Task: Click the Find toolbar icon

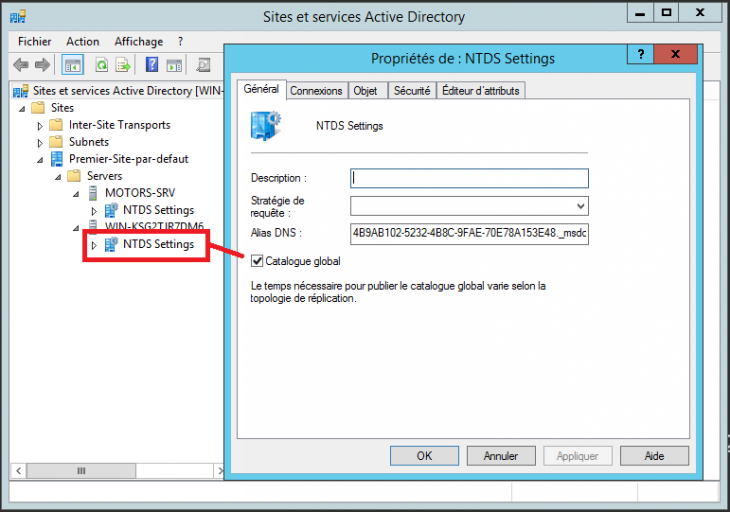Action: click(x=203, y=65)
